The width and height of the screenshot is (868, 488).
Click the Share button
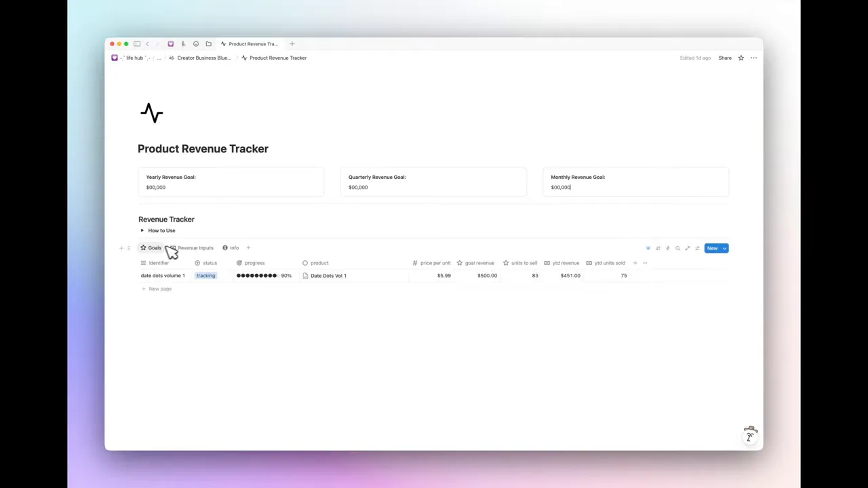[725, 58]
